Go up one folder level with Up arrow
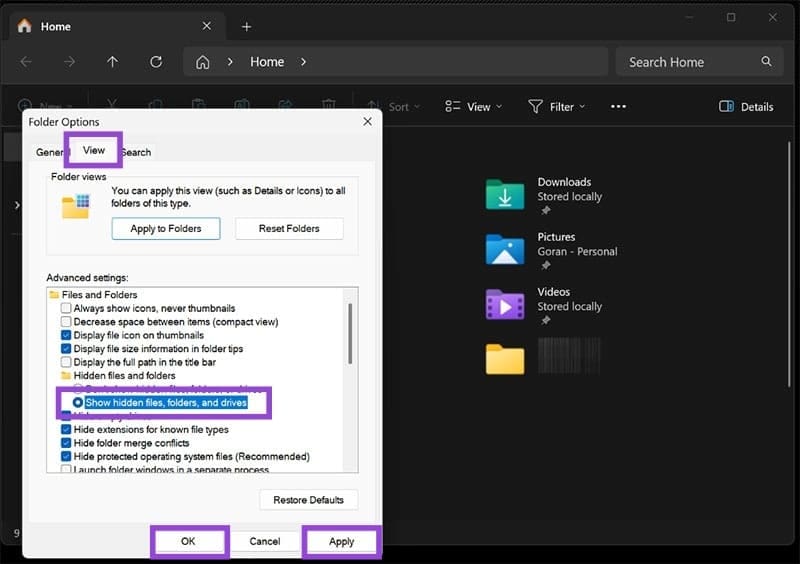This screenshot has width=800, height=564. (112, 62)
